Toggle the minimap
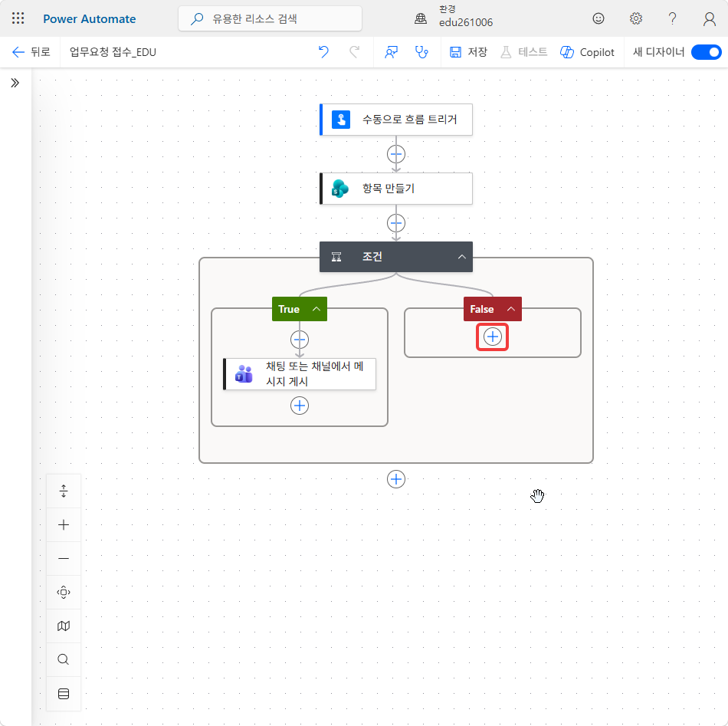Viewport: 728px width, 726px height. pyautogui.click(x=64, y=626)
